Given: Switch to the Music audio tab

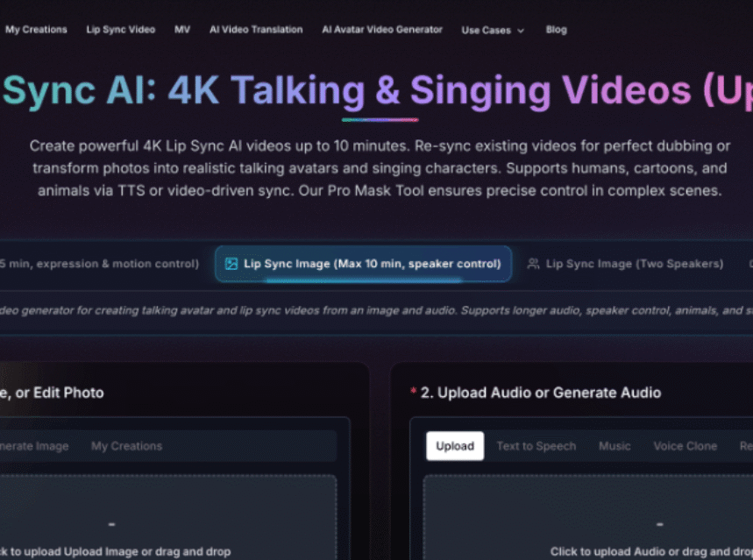Looking at the screenshot, I should click(x=614, y=446).
